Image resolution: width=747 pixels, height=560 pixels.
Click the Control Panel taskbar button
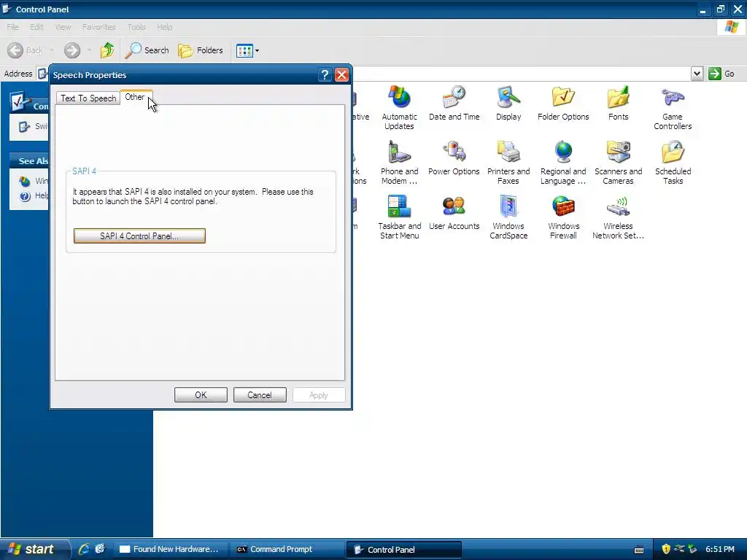point(404,549)
